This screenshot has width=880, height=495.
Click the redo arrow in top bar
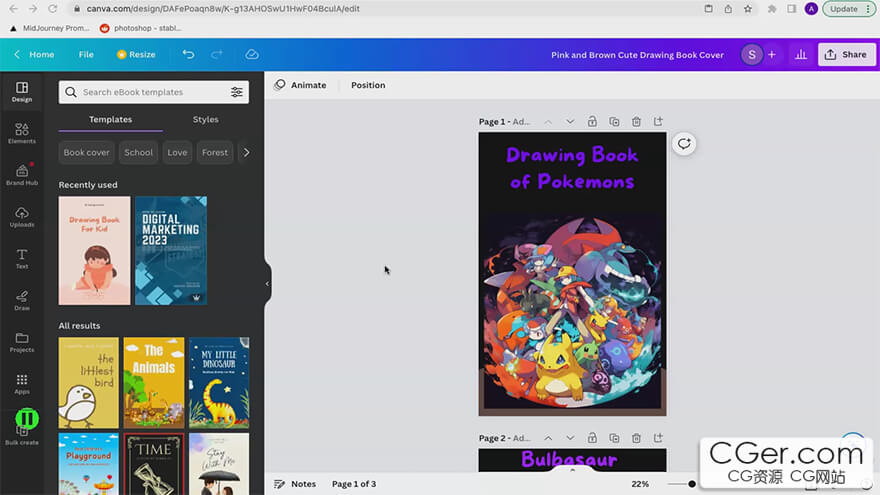click(217, 54)
